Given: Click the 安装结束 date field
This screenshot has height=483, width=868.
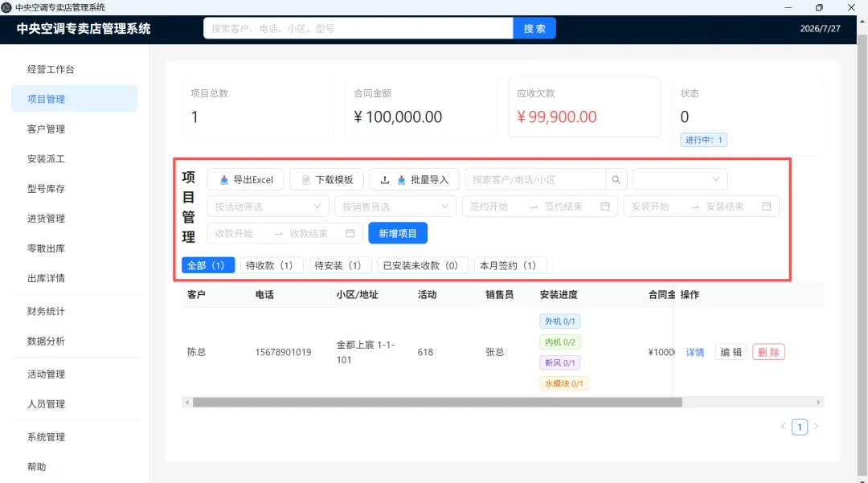Looking at the screenshot, I should (729, 207).
